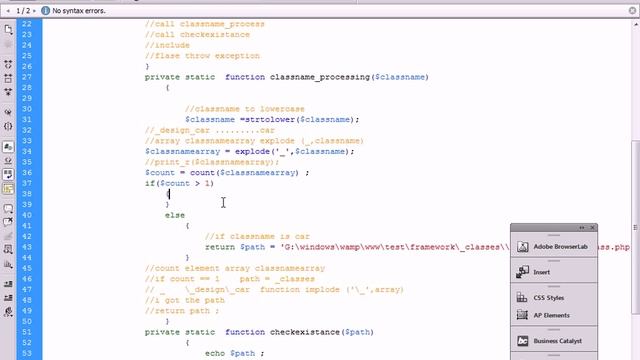
Task: Open the Format Source Code menu icon
Action: point(8,312)
